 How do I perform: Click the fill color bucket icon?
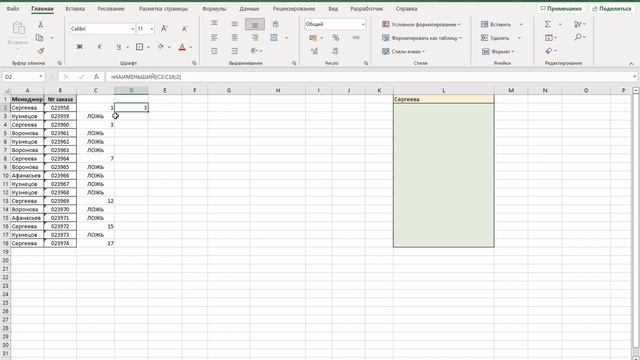coord(161,47)
